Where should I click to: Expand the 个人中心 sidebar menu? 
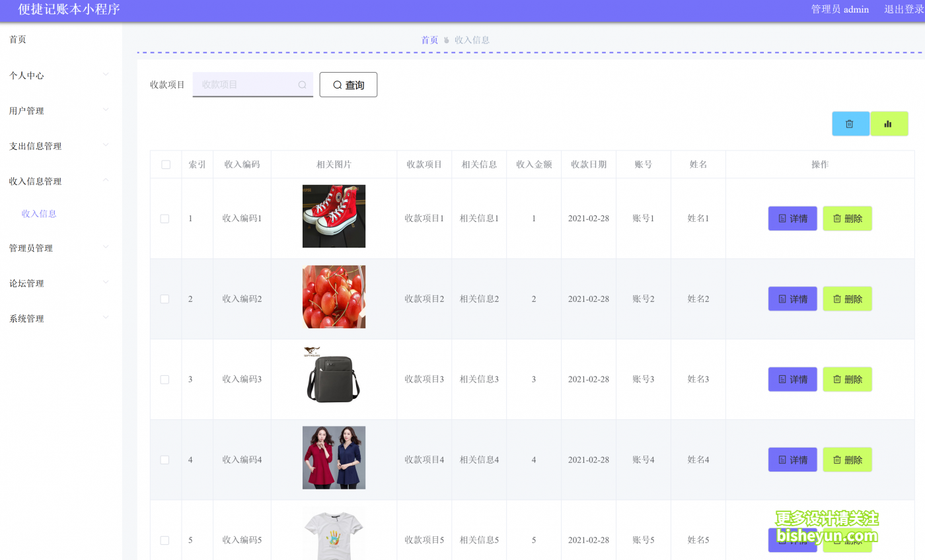59,75
